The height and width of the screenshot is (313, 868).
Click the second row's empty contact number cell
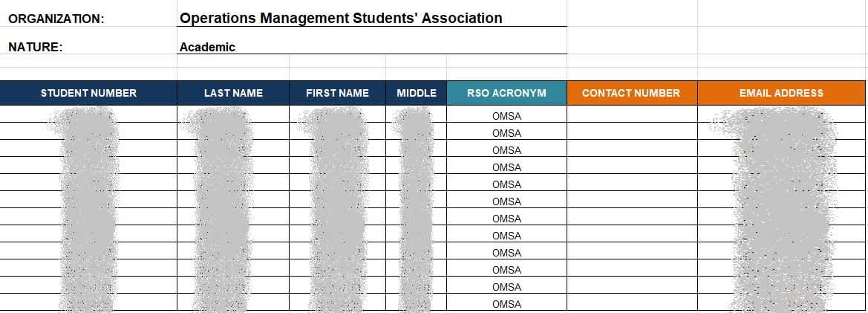pos(632,132)
